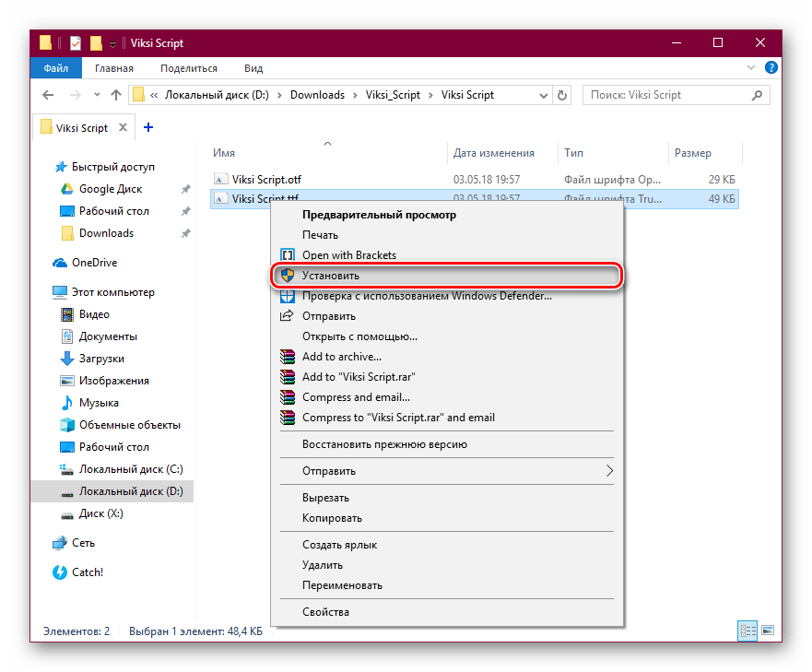
Task: Choose Установить from the context menu
Action: click(330, 276)
